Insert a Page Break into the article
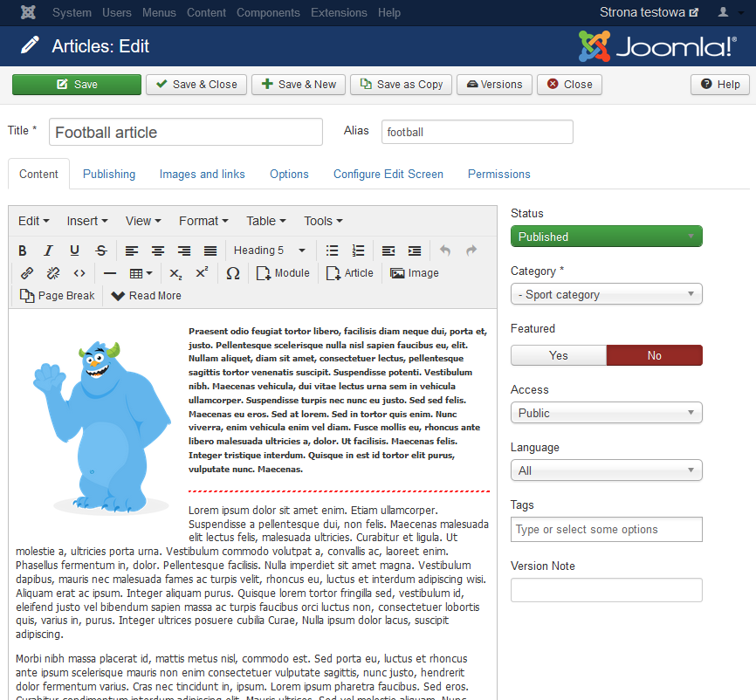Screen dimensions: 756x700 (56, 296)
